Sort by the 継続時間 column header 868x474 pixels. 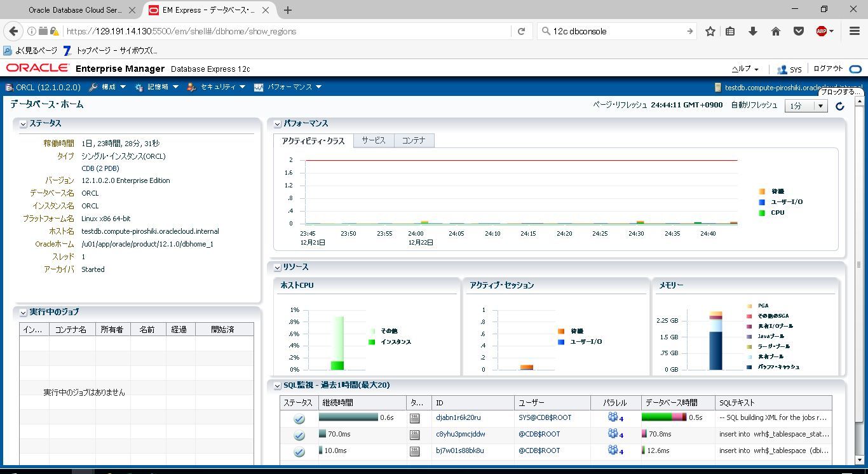362,403
